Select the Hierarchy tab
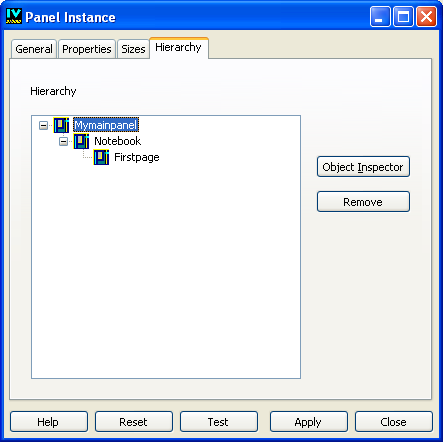The width and height of the screenshot is (443, 442). 179,48
